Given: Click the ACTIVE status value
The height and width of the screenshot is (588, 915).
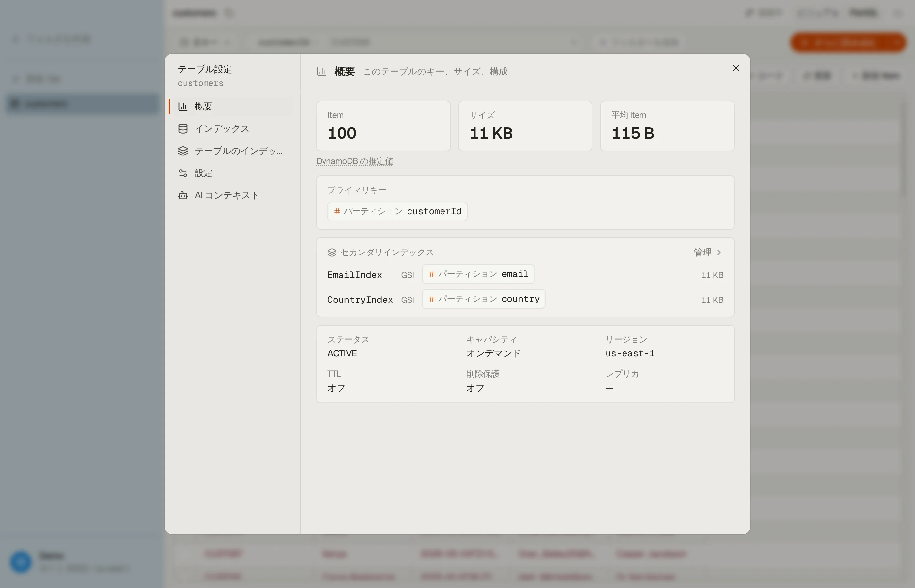Looking at the screenshot, I should [x=342, y=353].
